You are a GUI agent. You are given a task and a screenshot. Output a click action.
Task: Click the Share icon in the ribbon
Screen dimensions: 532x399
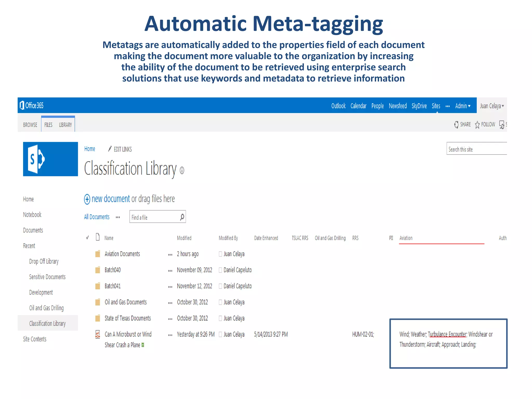(456, 125)
